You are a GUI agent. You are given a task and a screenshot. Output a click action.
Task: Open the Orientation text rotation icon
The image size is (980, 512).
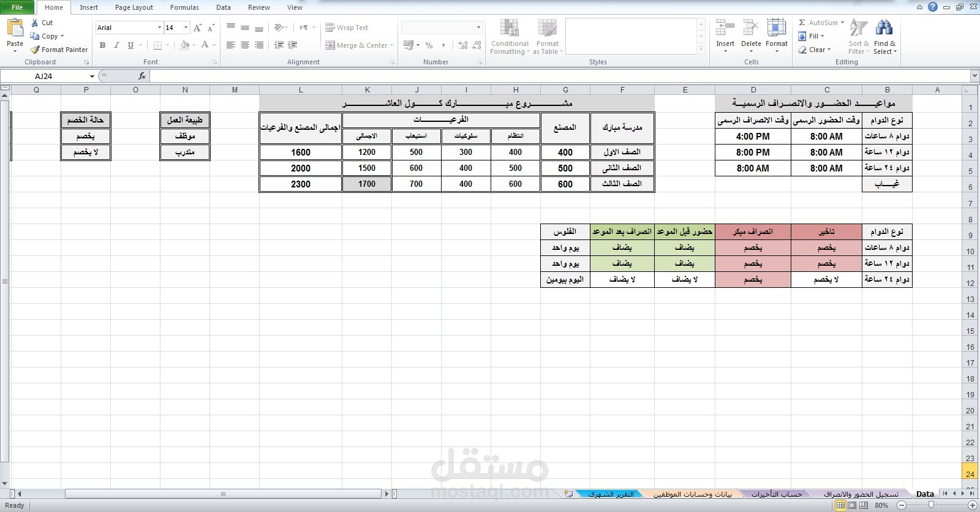[x=279, y=28]
